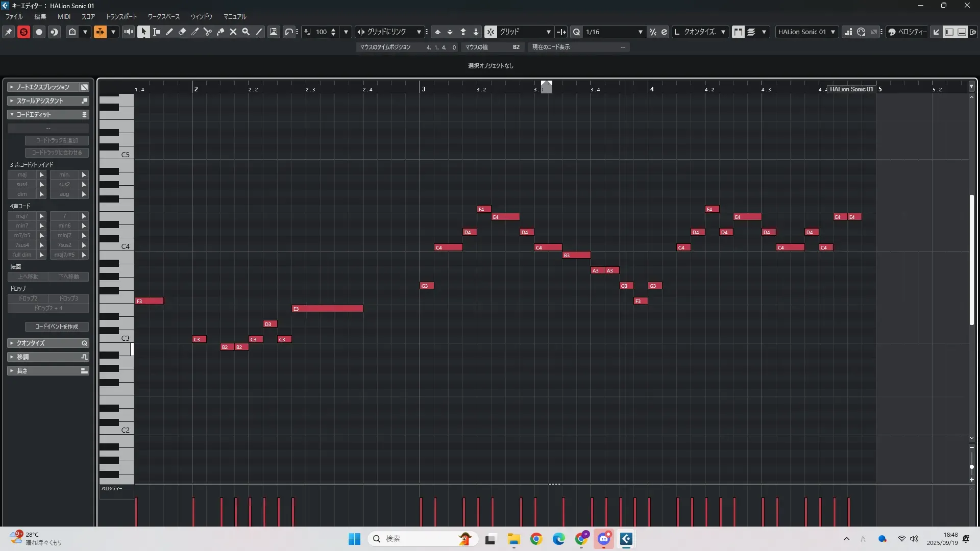Select the Line tool
This screenshot has width=980, height=551.
pos(259,32)
